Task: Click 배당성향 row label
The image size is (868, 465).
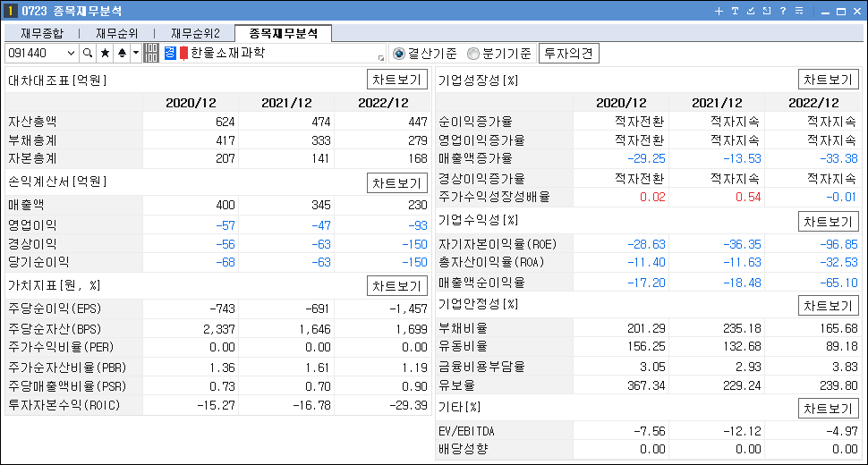Action: [463, 449]
